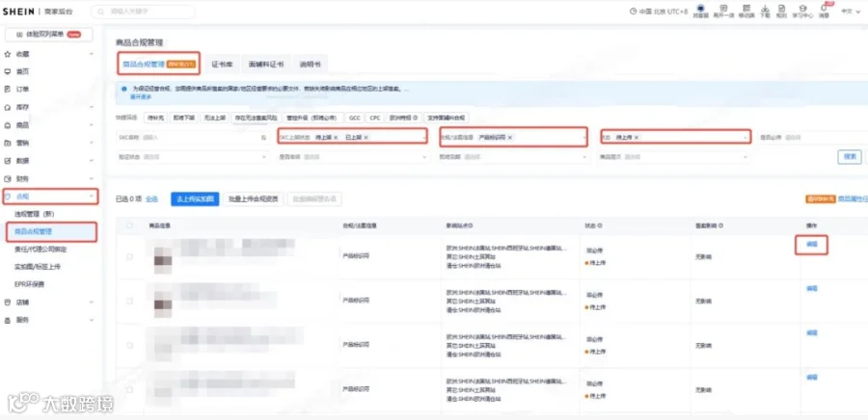Open the 学习中心 learning center icon
This screenshot has height=420, width=868.
coord(802,9)
